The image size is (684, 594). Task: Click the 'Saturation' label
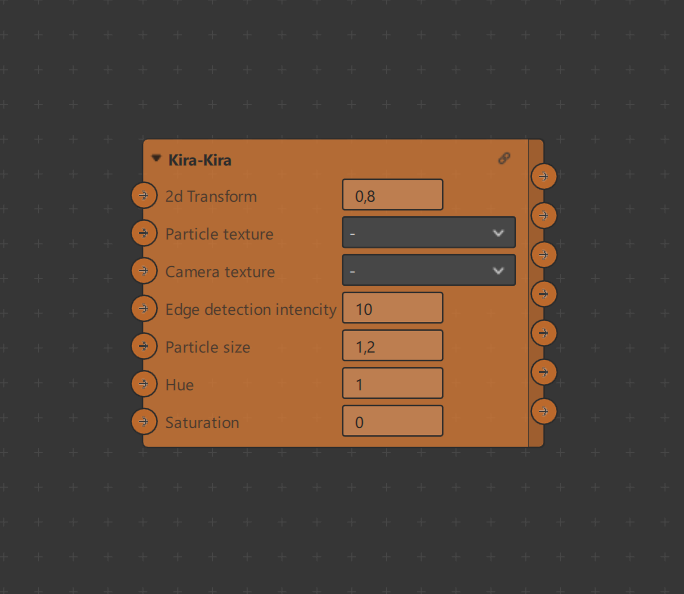point(202,423)
